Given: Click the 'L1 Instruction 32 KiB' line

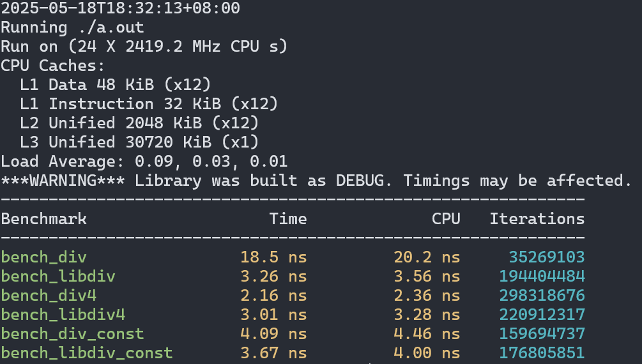Looking at the screenshot, I should [149, 104].
